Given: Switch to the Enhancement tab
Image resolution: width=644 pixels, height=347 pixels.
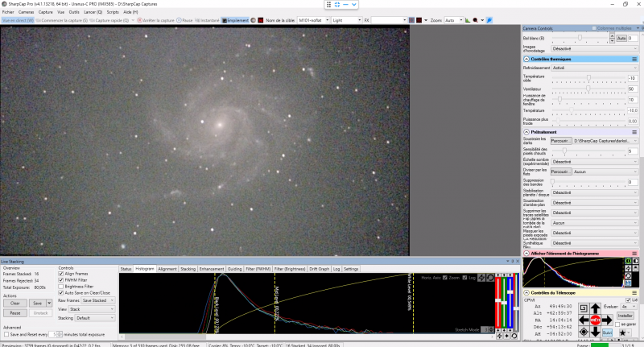Looking at the screenshot, I should click(212, 269).
